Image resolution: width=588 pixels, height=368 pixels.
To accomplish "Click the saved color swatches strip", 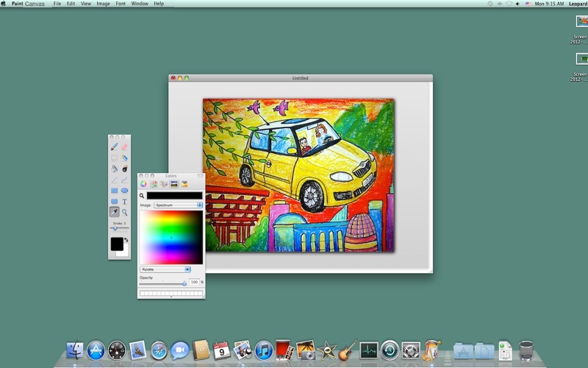I will coord(171,293).
